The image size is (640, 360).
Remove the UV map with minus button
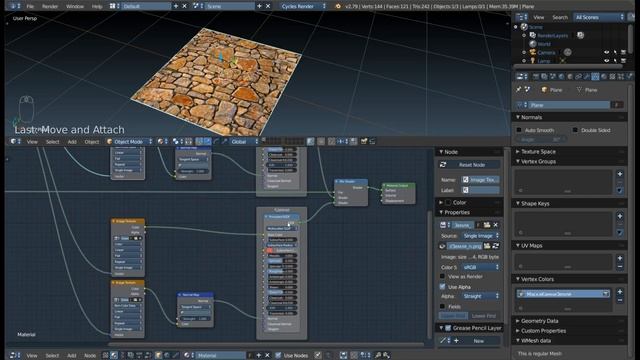620,267
